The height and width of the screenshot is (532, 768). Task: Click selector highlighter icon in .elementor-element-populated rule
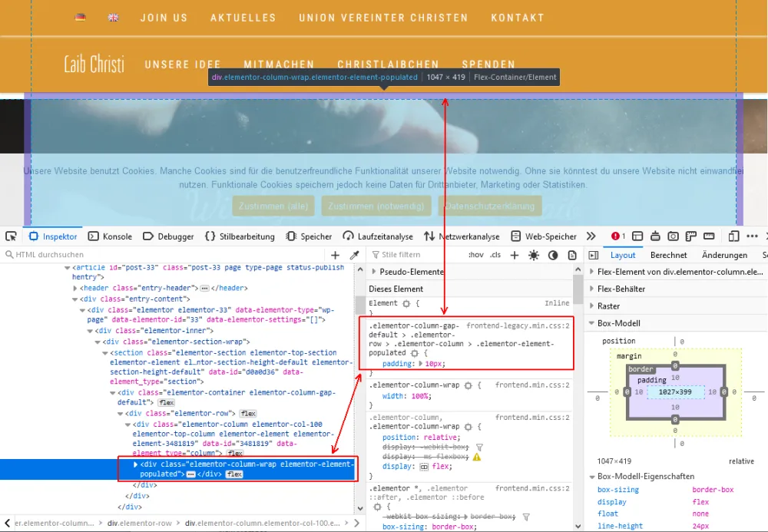(415, 353)
